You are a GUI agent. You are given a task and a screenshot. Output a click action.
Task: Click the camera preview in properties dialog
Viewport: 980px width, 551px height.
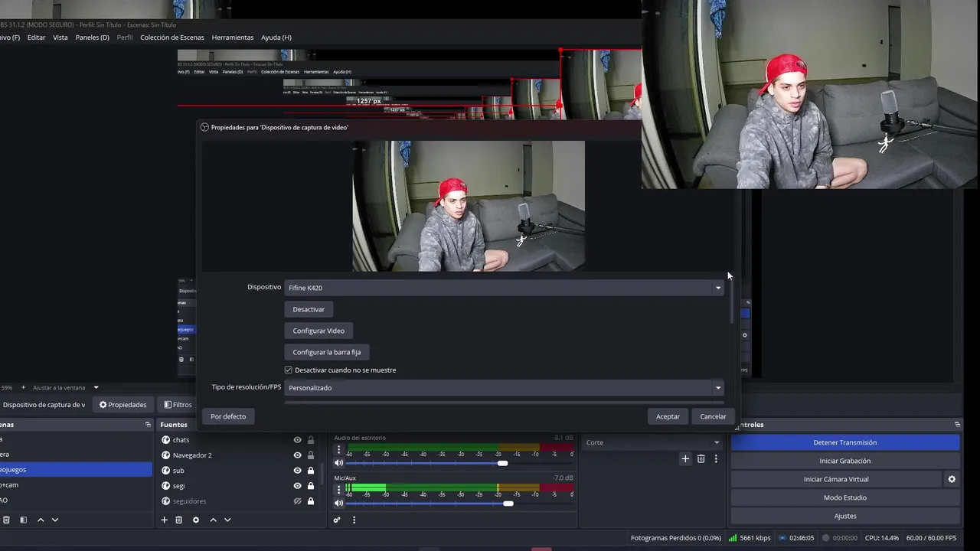click(x=469, y=206)
